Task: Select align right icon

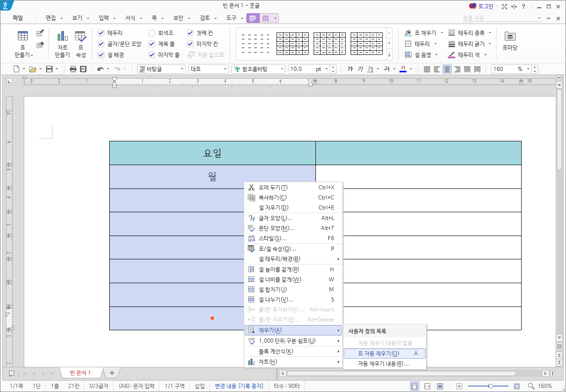Action: pos(457,69)
